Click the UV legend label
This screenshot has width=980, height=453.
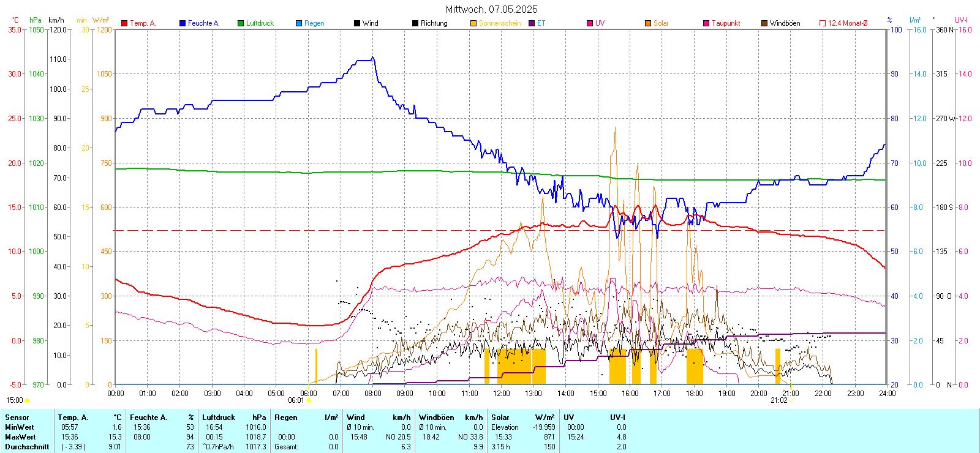coord(600,23)
